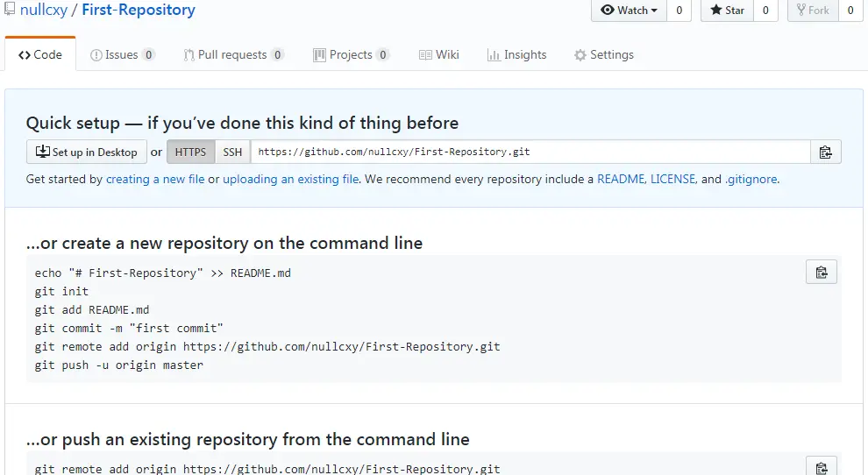Click the Insights bar graph icon
Screen dimensions: 868x475
[x=494, y=55]
